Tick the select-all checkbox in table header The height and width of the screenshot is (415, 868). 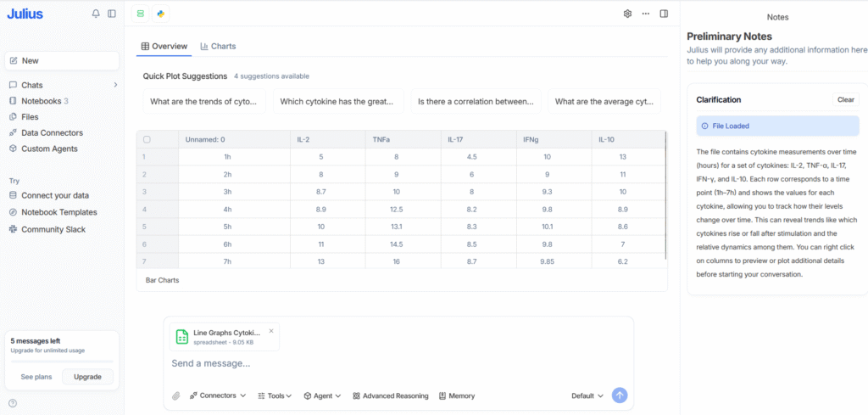coord(147,139)
